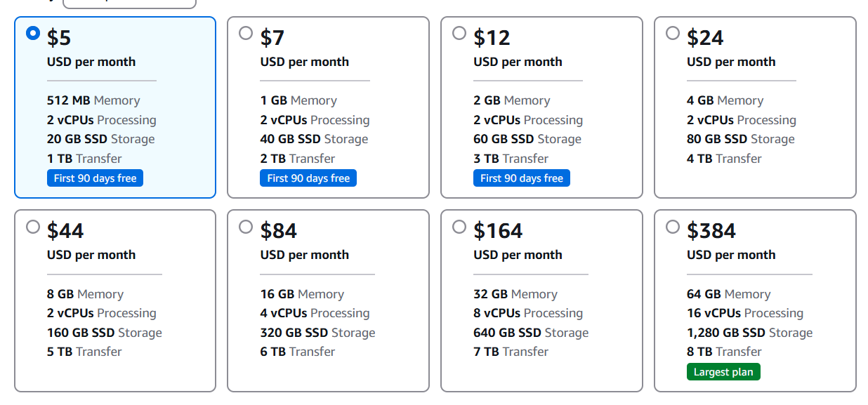Click the 160 GB SSD Storage text

point(105,333)
